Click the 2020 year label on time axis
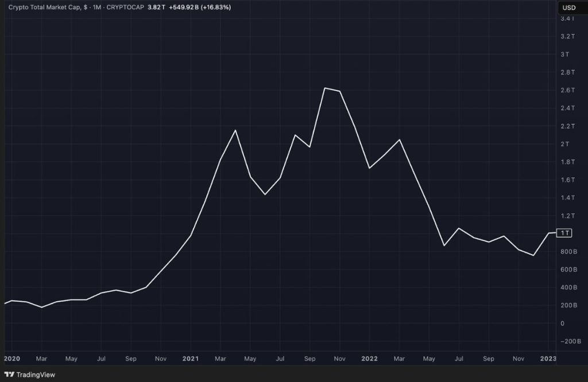The image size is (588, 382). (x=12, y=358)
